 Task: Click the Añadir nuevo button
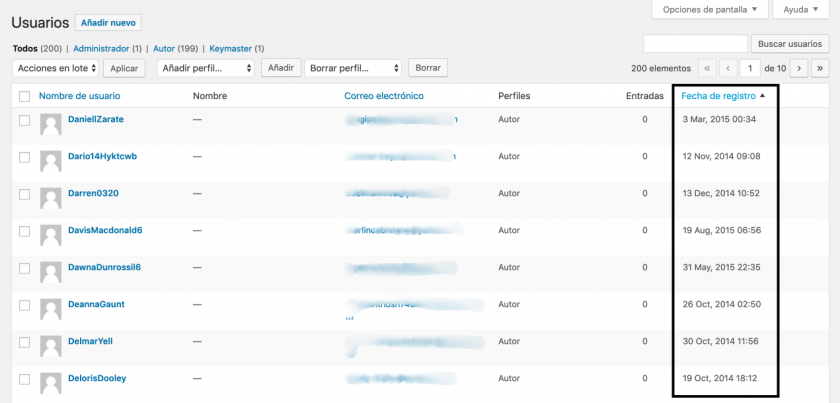[x=108, y=22]
